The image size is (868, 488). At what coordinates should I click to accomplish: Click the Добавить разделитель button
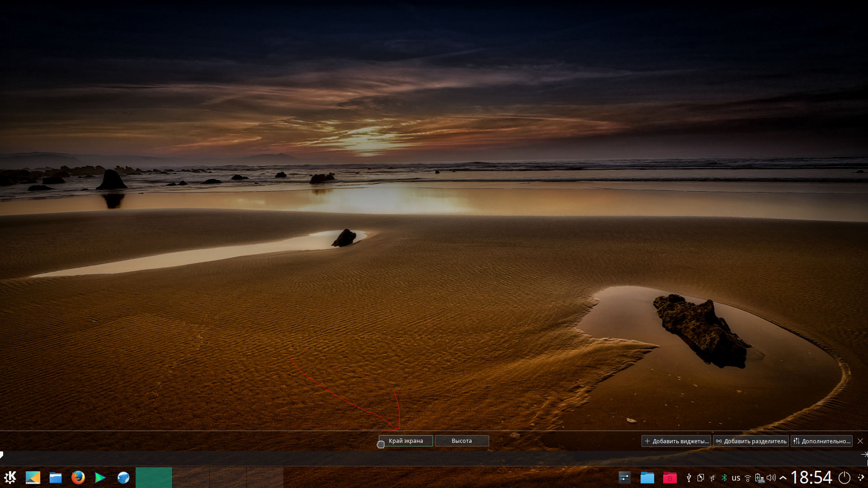(751, 441)
